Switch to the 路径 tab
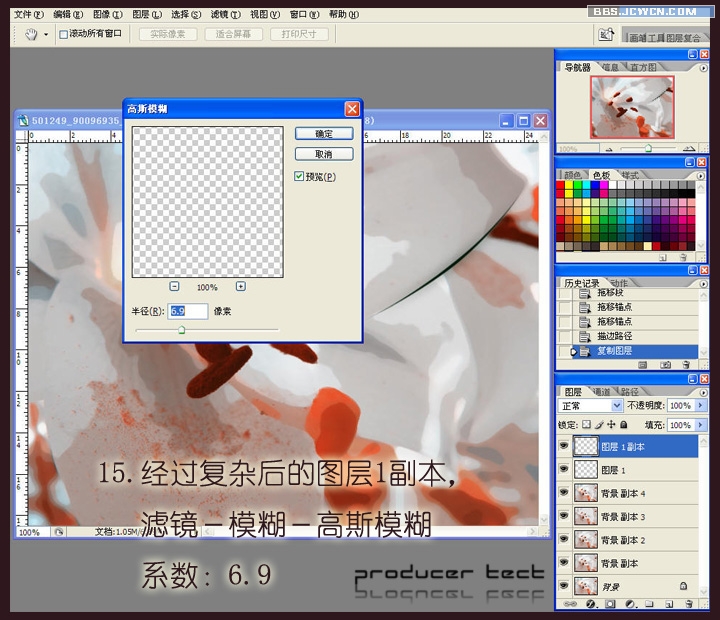Screen dimensions: 720x620 click(x=630, y=392)
